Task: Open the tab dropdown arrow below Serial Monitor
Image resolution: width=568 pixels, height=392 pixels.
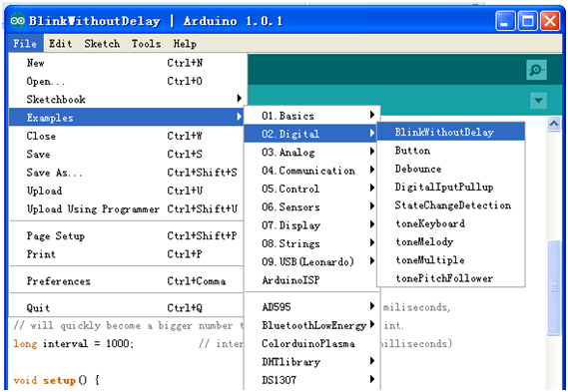Action: click(x=539, y=101)
